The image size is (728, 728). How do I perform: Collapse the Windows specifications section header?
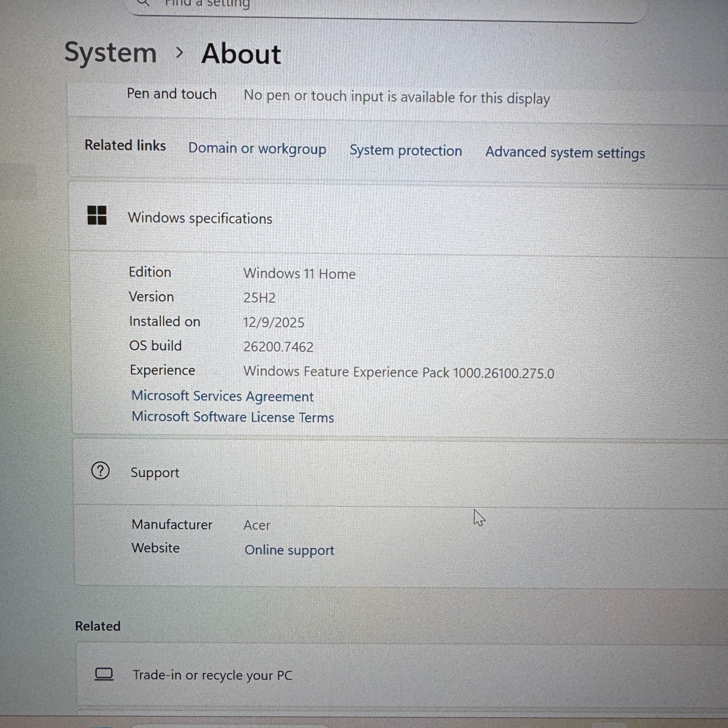[x=388, y=218]
